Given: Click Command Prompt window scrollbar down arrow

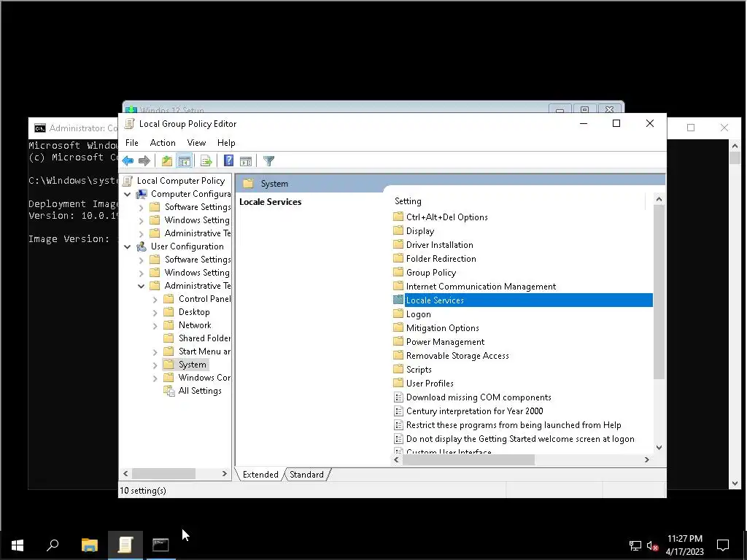Looking at the screenshot, I should pyautogui.click(x=735, y=483).
